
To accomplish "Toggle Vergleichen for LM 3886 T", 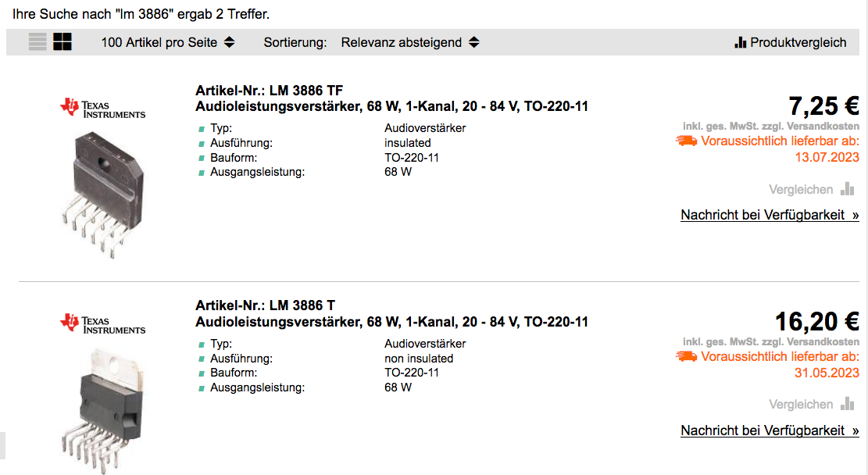I will pos(801,405).
